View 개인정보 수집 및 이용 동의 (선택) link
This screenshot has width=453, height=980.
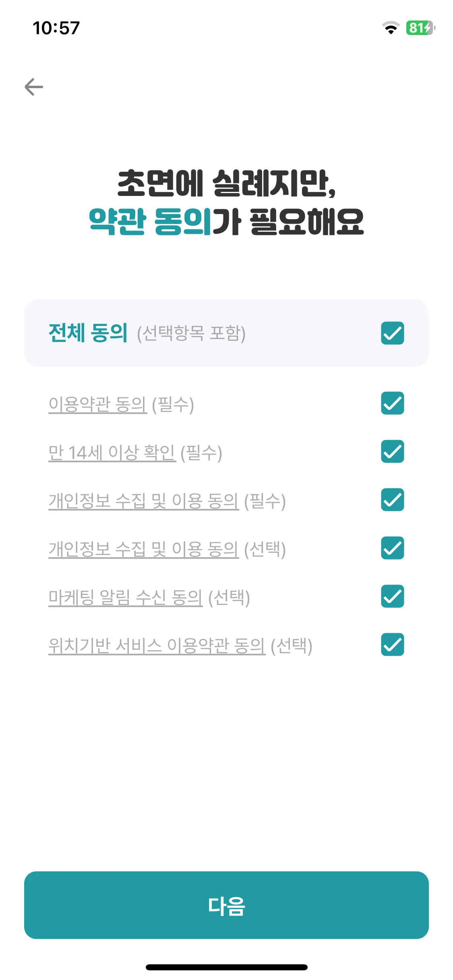coord(144,549)
